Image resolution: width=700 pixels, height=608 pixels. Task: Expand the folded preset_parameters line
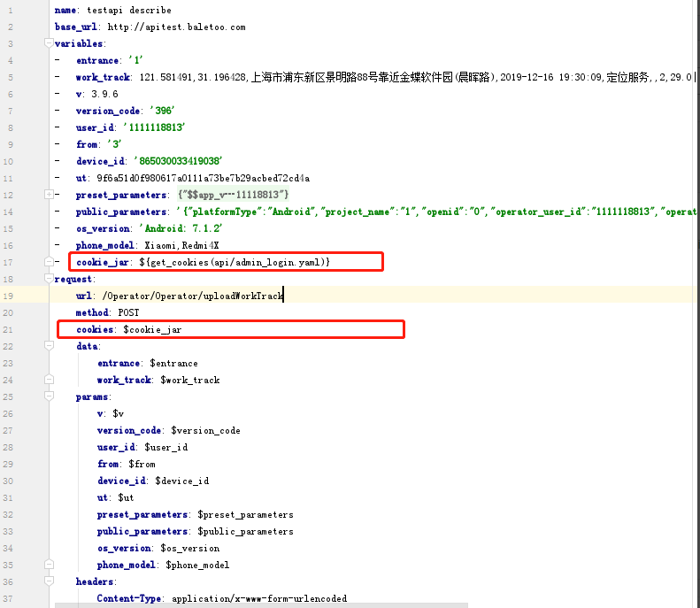49,195
